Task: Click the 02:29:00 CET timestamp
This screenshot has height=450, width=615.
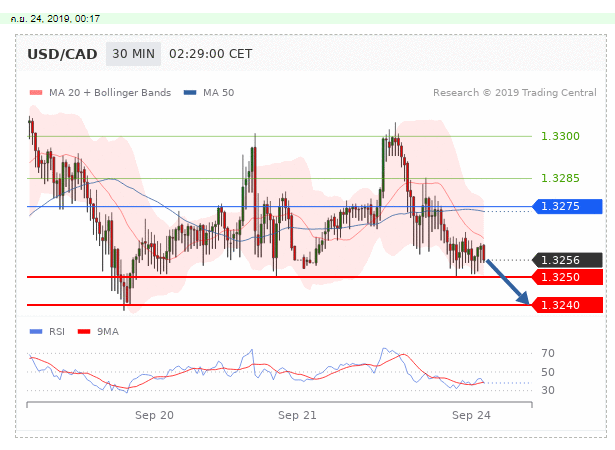Action: pos(211,54)
